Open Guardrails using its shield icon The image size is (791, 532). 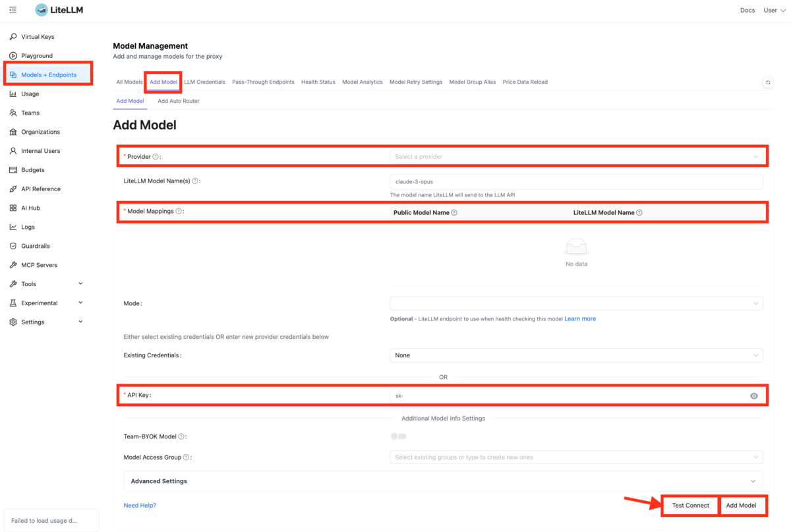tap(13, 246)
